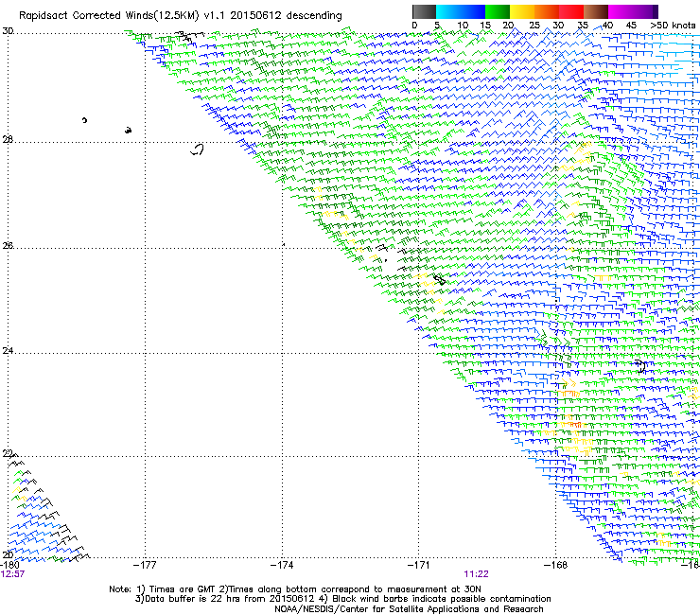Viewport: 700px width, 615px height.
Task: Click the latitude label "28"
Action: 8,139
